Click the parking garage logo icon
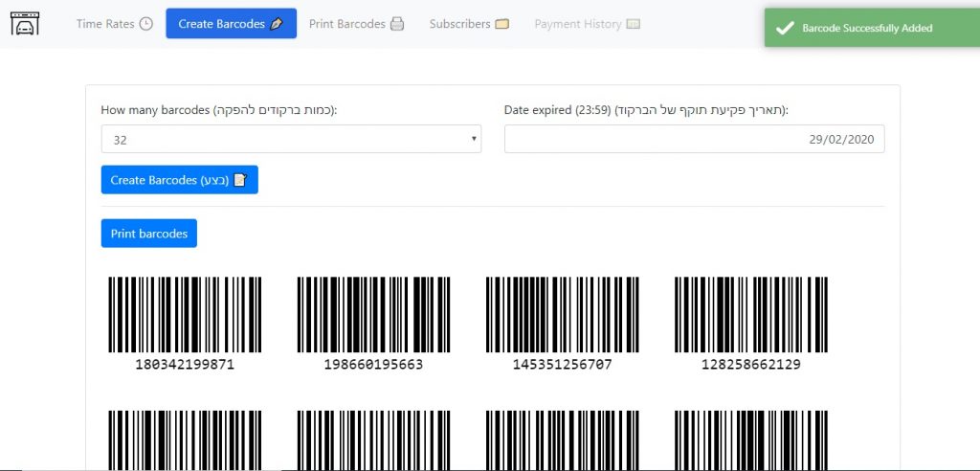980x471 pixels. click(x=25, y=24)
